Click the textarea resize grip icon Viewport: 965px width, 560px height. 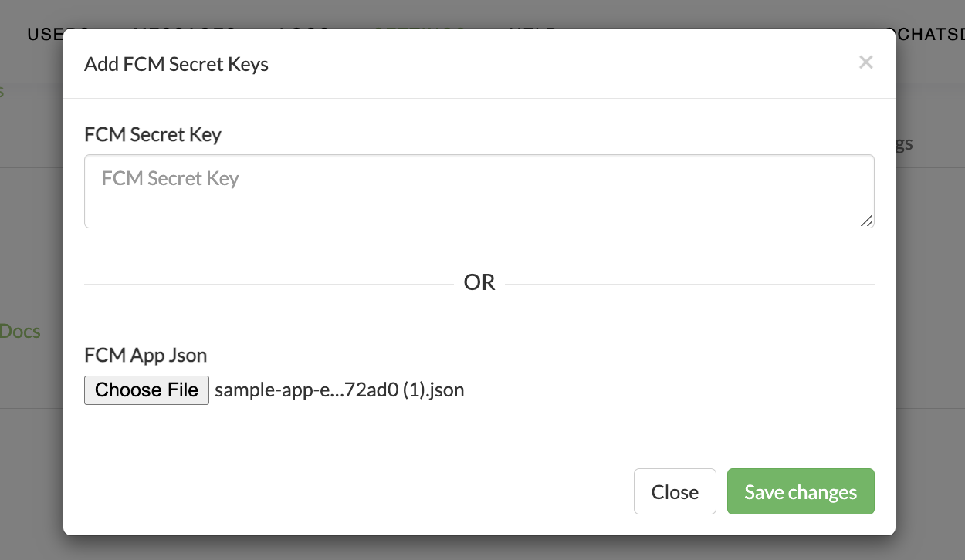click(x=867, y=221)
